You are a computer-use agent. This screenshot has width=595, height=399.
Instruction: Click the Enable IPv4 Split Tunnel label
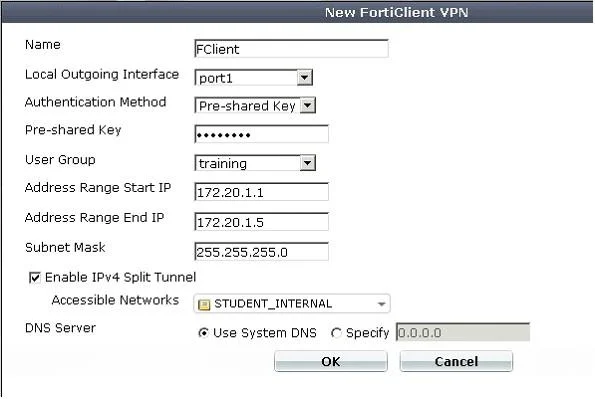(120, 278)
